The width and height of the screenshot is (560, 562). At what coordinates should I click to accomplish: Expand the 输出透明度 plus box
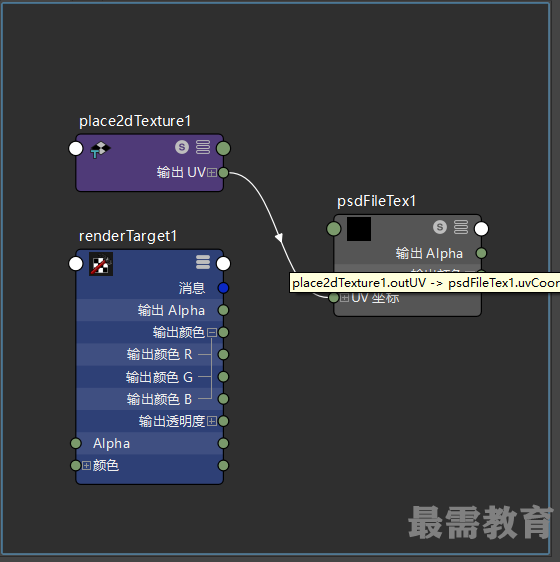212,421
